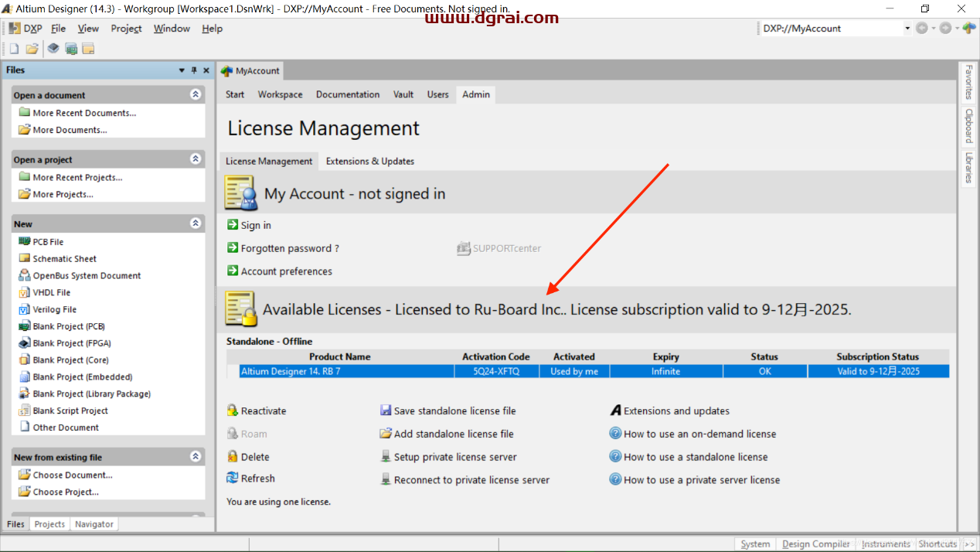
Task: Switch to the Projects panel tab
Action: tap(49, 524)
